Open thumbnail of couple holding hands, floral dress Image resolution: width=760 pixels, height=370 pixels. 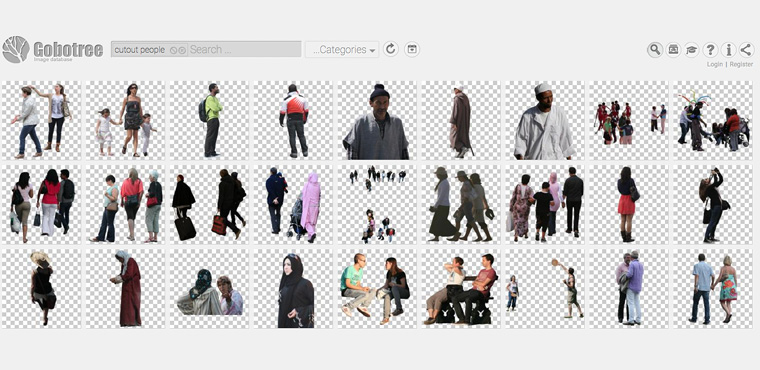tap(712, 289)
